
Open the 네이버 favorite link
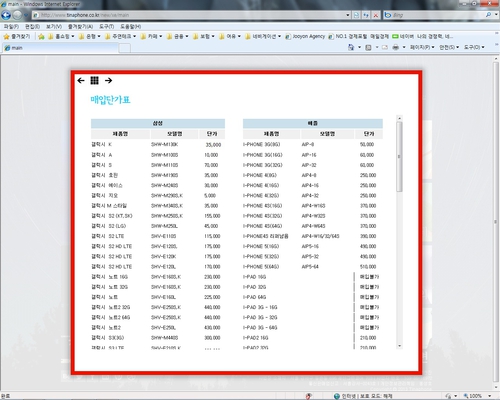423,36
